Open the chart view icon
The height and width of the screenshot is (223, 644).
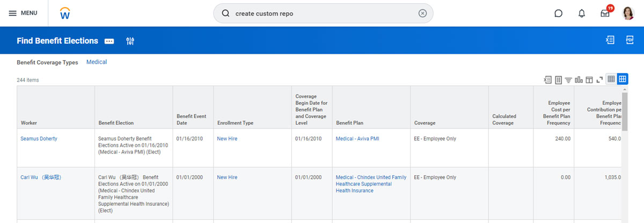tap(579, 80)
